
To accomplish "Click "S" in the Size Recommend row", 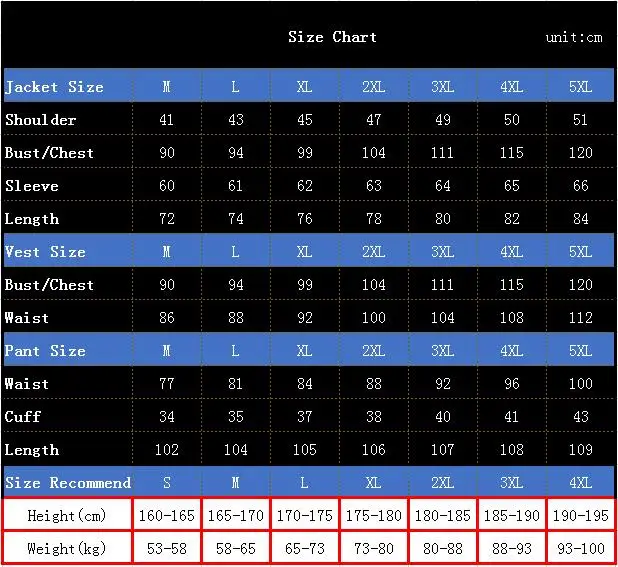I will (167, 483).
